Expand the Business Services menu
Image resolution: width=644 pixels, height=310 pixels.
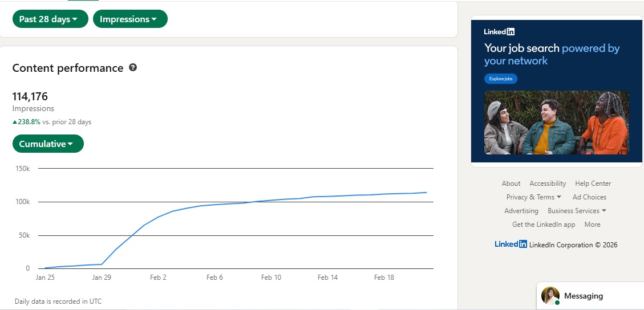tap(577, 211)
